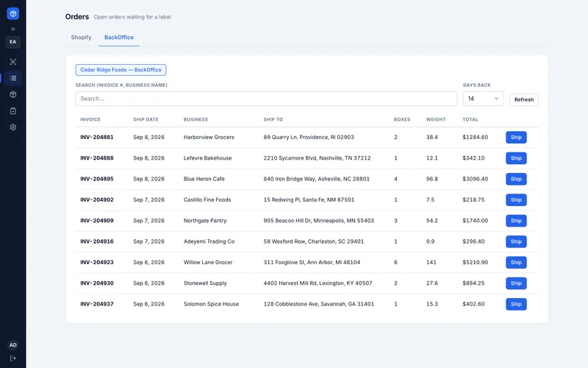The height and width of the screenshot is (368, 588).
Task: Click the Providence, RI 02903 address
Action: click(x=309, y=137)
